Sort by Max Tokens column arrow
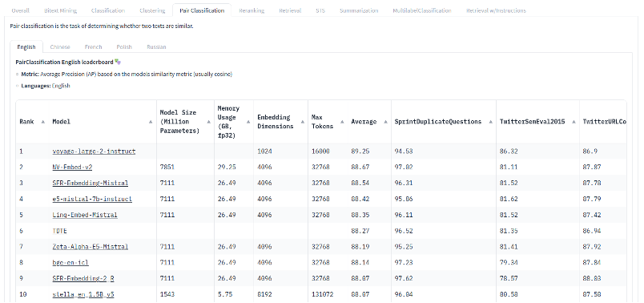The image size is (644, 303). [x=343, y=122]
